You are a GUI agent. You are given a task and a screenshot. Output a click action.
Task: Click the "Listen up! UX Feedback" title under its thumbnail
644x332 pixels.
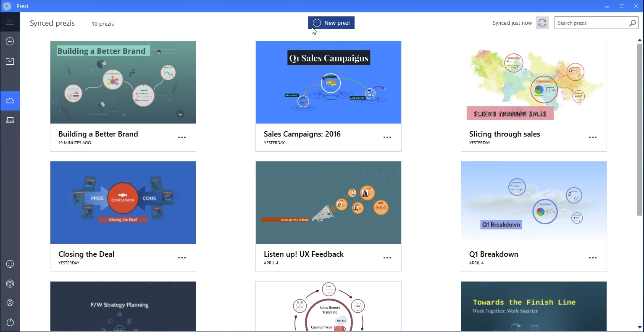coord(304,254)
